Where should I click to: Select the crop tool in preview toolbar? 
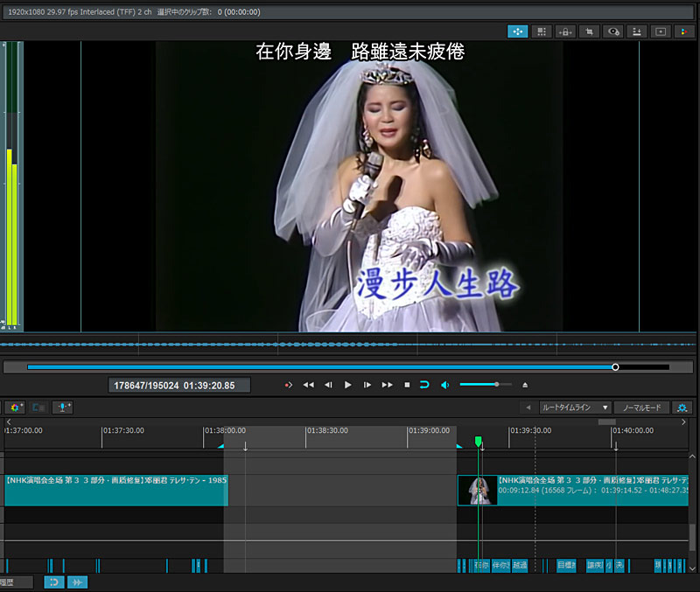(589, 31)
